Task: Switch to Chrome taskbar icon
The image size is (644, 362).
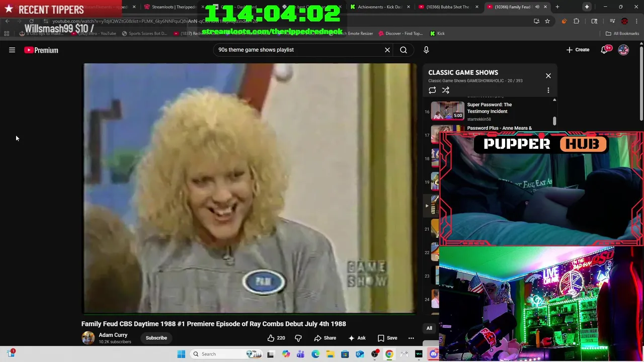Action: (389, 354)
